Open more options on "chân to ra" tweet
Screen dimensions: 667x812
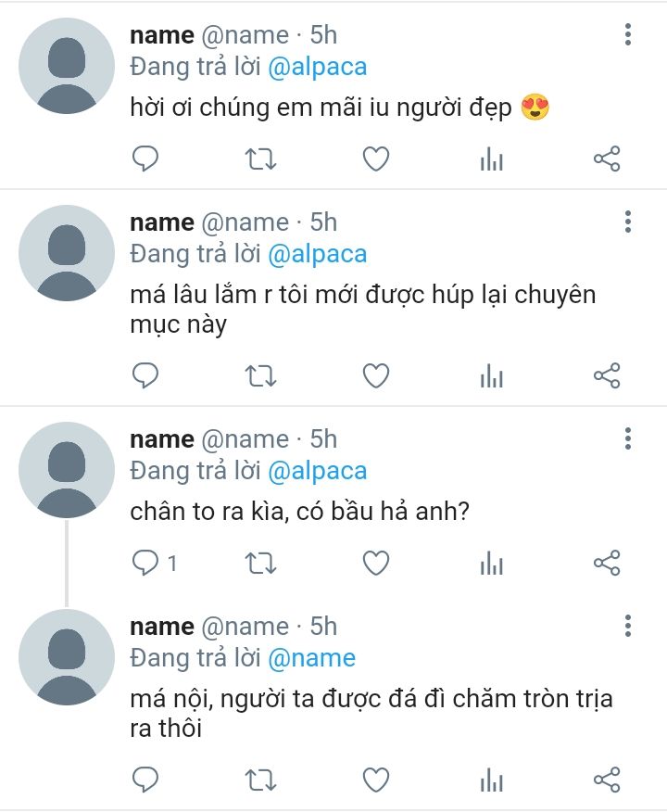click(628, 438)
